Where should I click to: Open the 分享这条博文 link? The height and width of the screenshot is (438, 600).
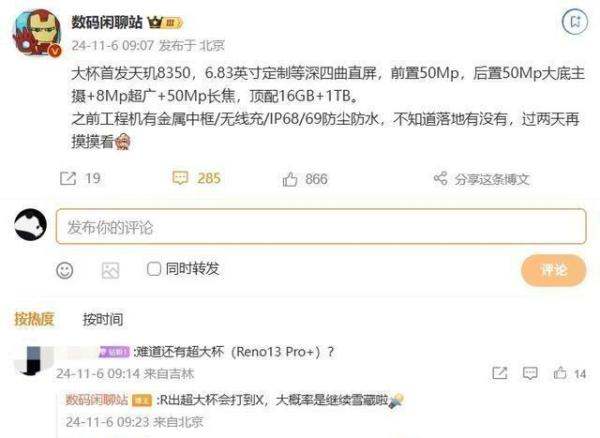pos(492,179)
